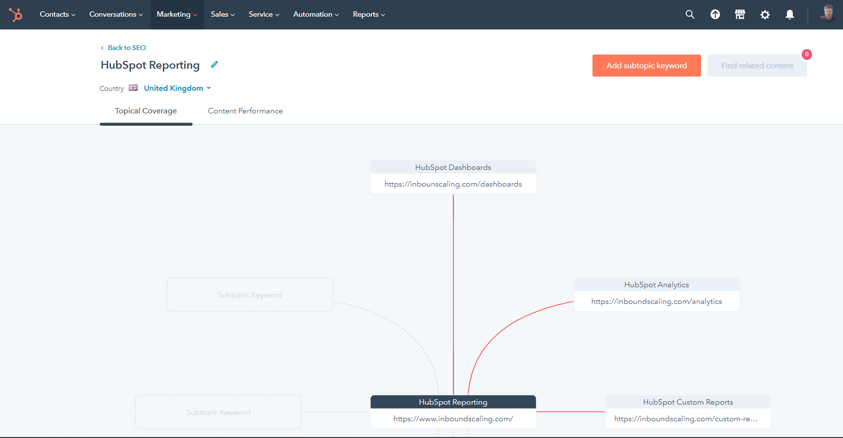Click the United Kingdom flag icon
The width and height of the screenshot is (843, 438).
click(x=133, y=88)
